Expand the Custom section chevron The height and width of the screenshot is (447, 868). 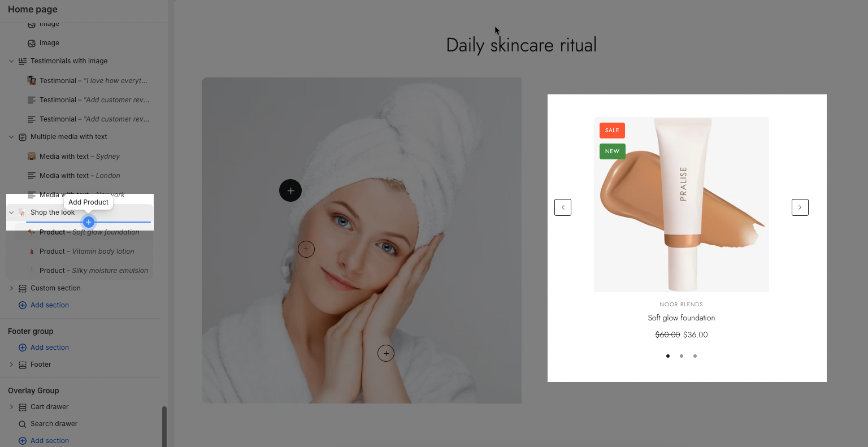coord(11,288)
